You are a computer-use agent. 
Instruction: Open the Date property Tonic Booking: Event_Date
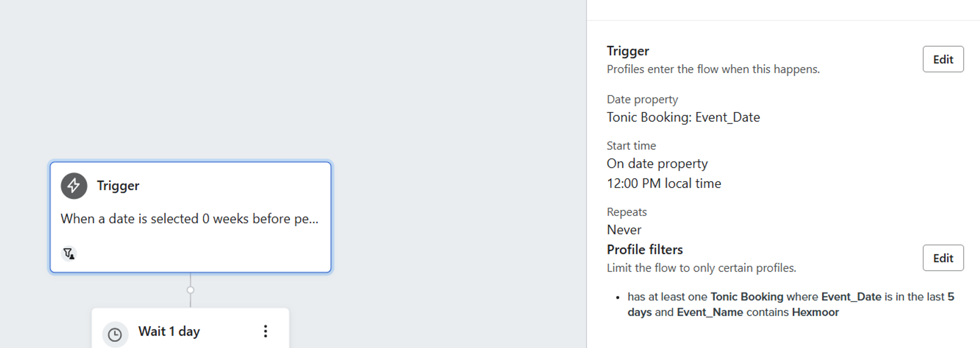[683, 117]
